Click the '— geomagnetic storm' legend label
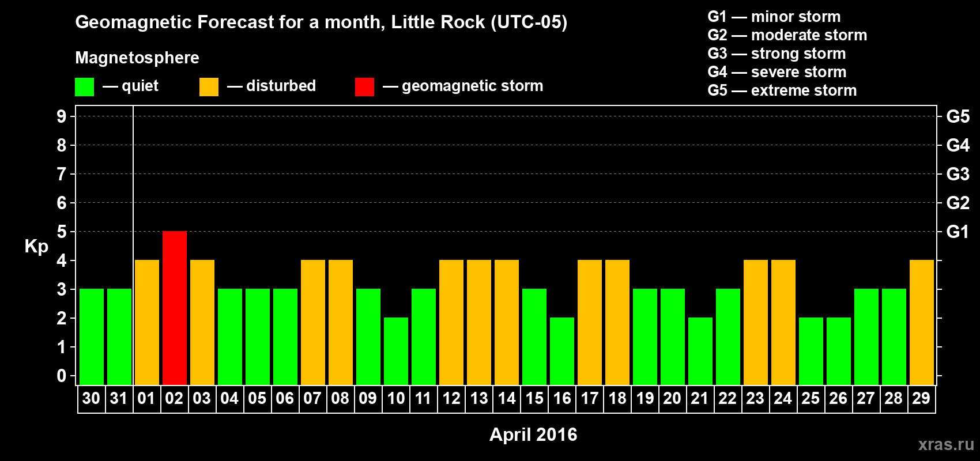The width and height of the screenshot is (980, 461). coord(463,86)
